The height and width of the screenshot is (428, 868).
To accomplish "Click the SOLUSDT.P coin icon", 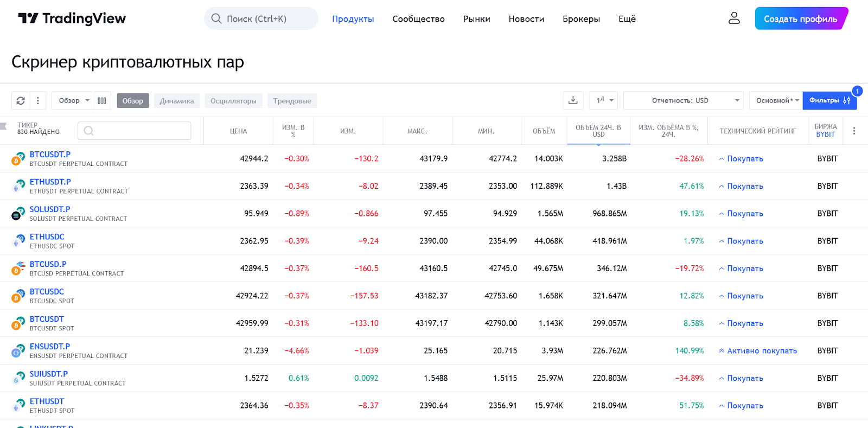I will tap(18, 213).
